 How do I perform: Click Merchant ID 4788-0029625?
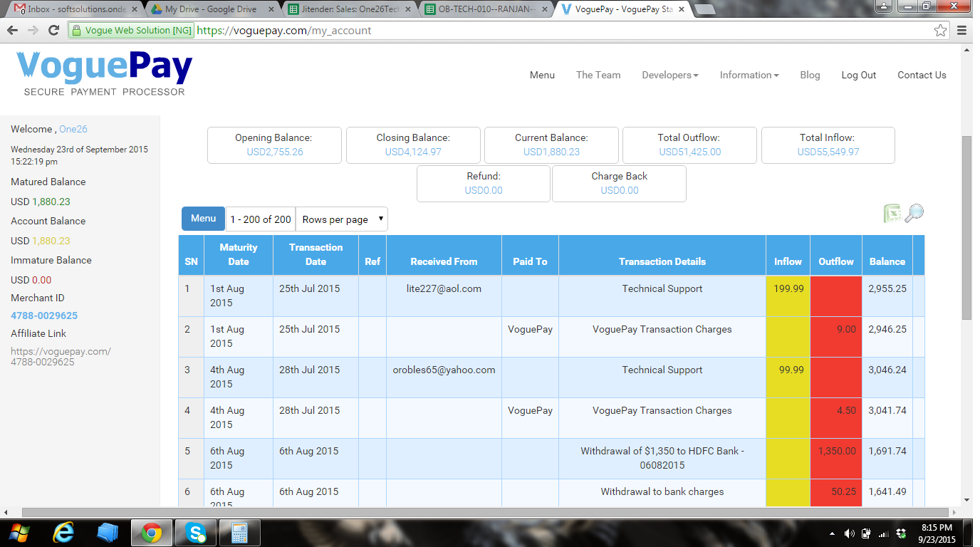pyautogui.click(x=44, y=316)
